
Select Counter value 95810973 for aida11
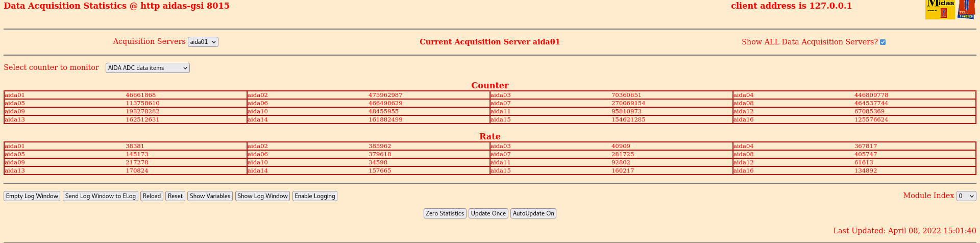(x=626, y=111)
